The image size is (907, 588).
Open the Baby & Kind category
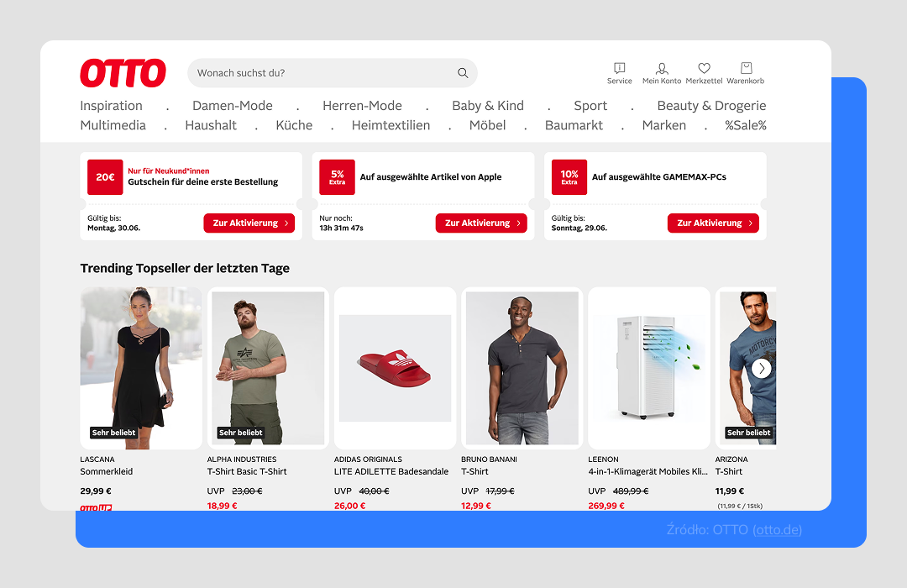tap(488, 106)
